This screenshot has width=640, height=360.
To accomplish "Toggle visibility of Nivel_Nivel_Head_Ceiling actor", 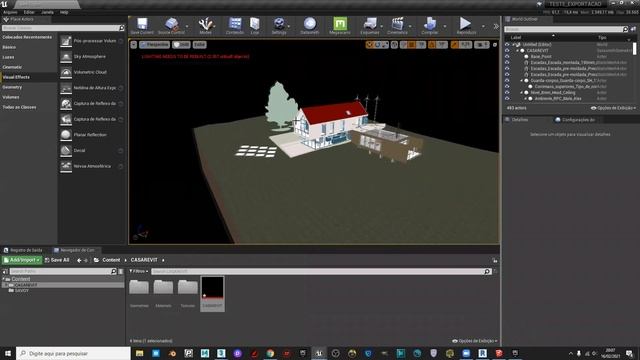I will (x=507, y=93).
